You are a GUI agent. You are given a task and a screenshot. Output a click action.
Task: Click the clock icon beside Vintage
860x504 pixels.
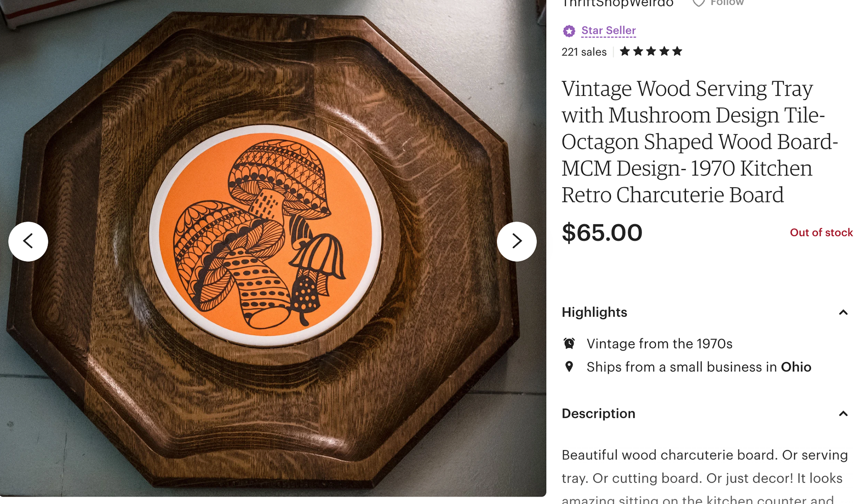[x=569, y=343]
